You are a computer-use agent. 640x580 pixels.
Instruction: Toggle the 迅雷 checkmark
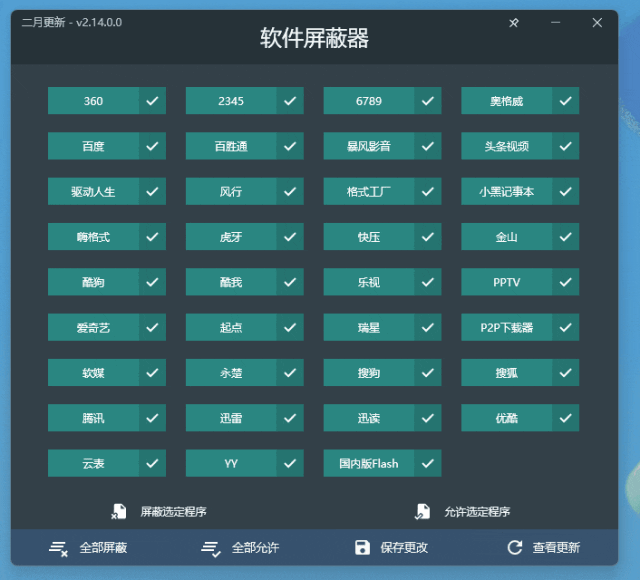[x=290, y=418]
